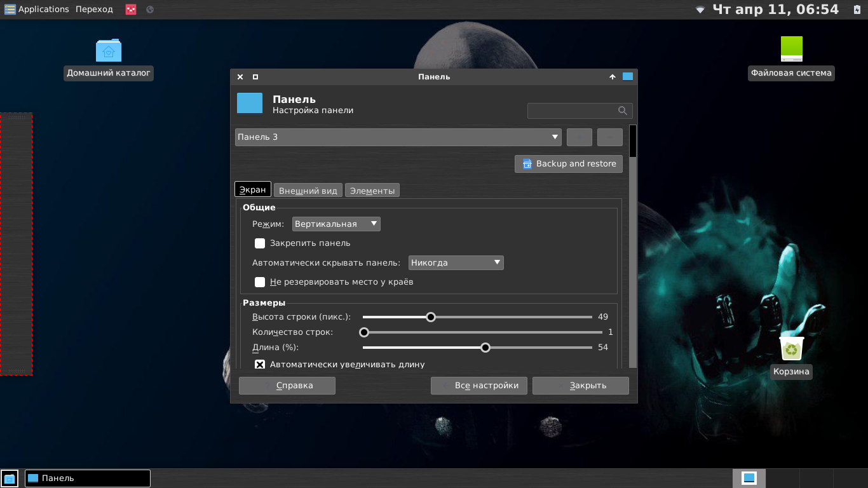The height and width of the screenshot is (488, 868).
Task: Click the remove panel minus button
Action: click(x=609, y=137)
